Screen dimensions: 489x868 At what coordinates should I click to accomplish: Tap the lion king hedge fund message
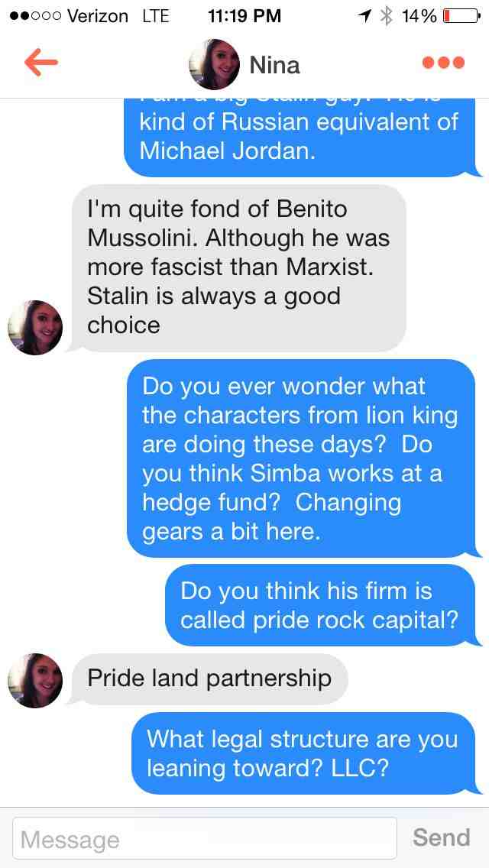(x=300, y=458)
